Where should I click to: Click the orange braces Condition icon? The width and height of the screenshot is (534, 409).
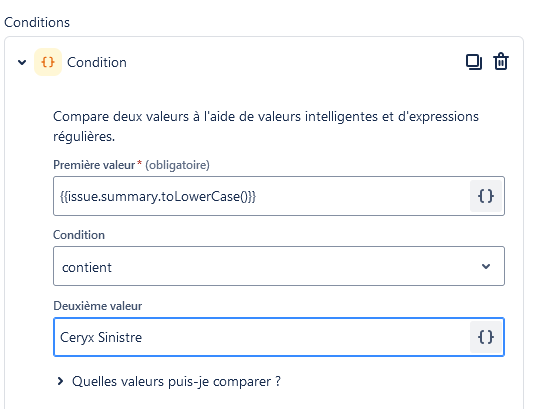pos(48,62)
